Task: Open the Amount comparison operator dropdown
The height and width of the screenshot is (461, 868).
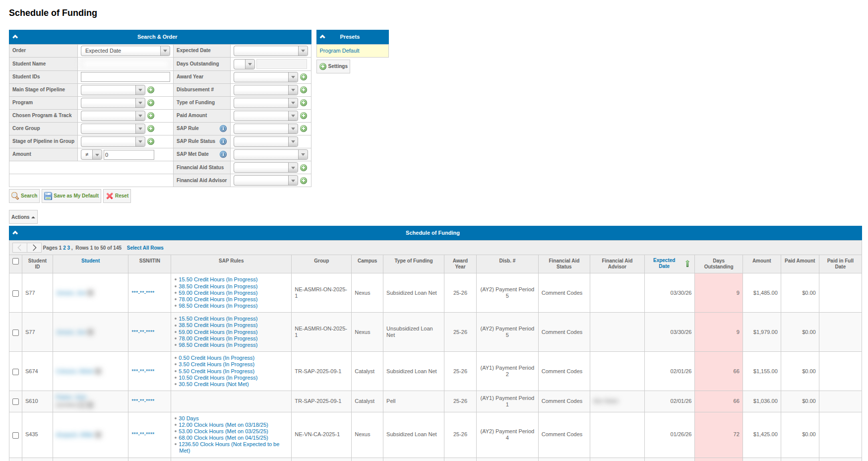Action: point(91,155)
